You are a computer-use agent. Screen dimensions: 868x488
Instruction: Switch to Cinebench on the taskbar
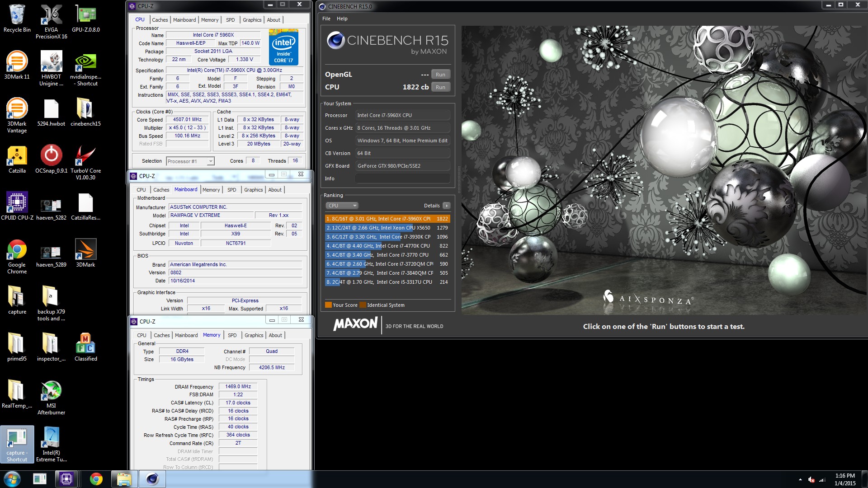coord(152,479)
